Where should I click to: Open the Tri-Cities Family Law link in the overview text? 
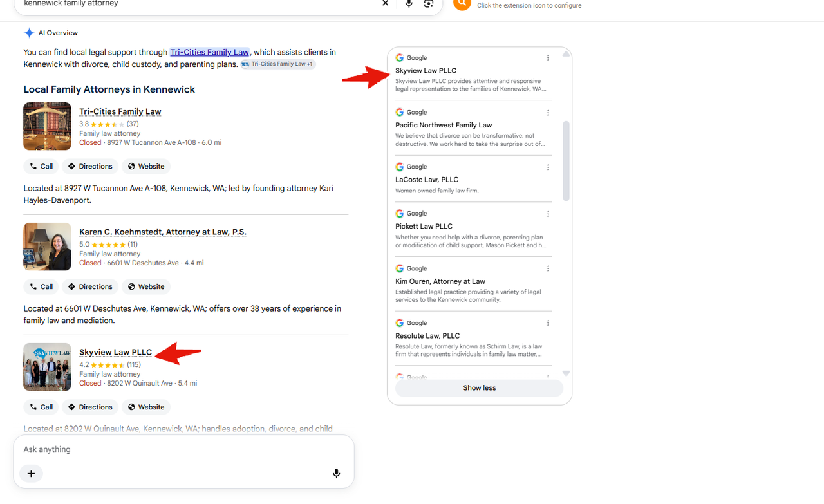tap(210, 52)
